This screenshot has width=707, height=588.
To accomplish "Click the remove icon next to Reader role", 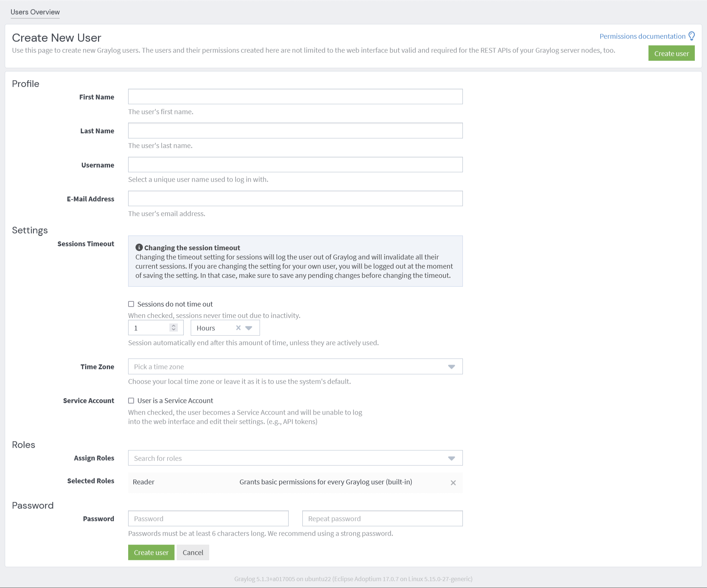I will 453,482.
